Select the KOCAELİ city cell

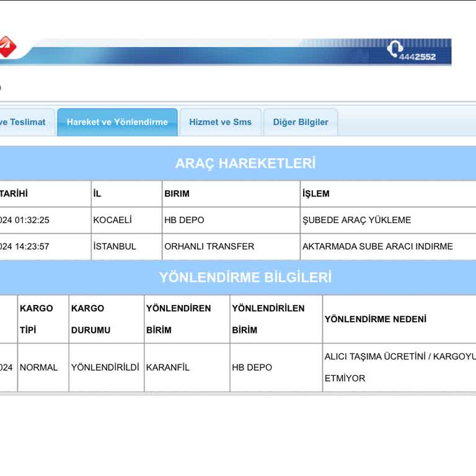point(126,220)
